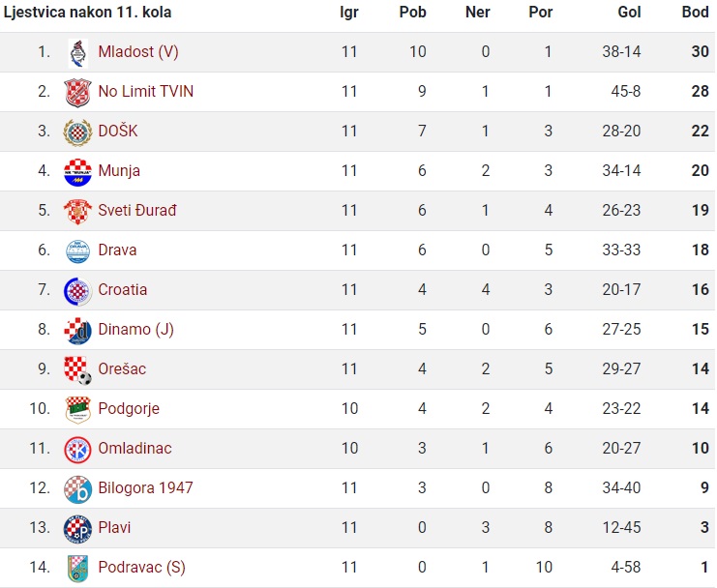Click the Drava club logo
This screenshot has width=717, height=588.
(77, 250)
